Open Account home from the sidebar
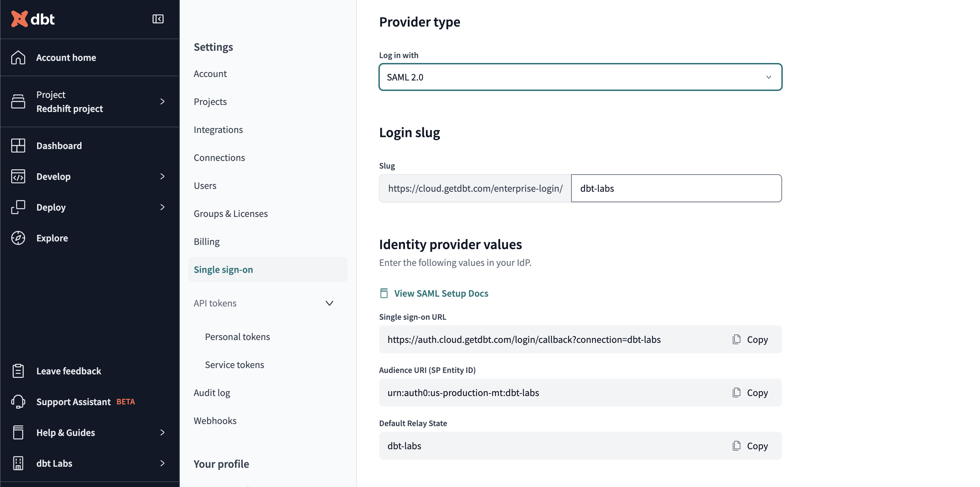Image resolution: width=980 pixels, height=487 pixels. point(66,57)
